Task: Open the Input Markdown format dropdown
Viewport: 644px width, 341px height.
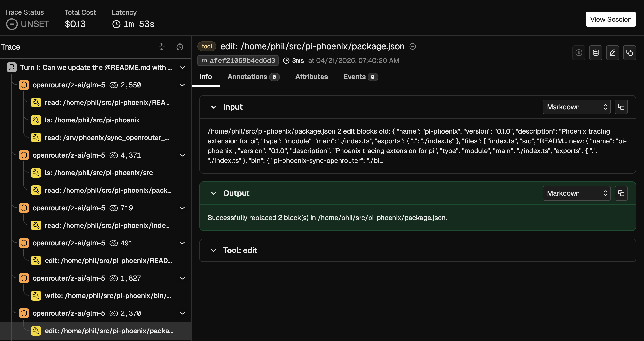Action: tap(576, 107)
